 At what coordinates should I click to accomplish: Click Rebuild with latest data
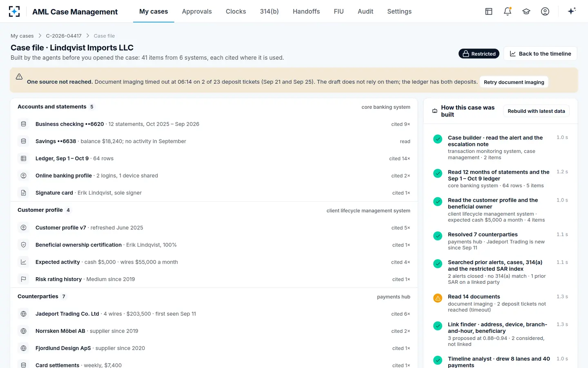click(536, 111)
